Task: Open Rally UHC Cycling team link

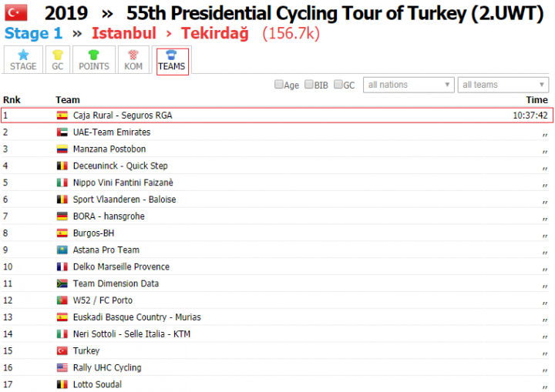Action: (x=107, y=367)
